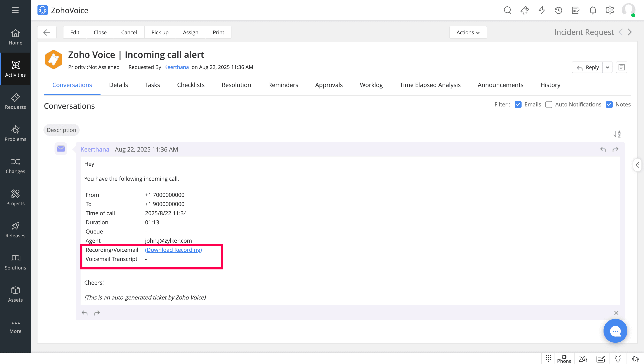Open the search magnifier icon

coord(507,10)
